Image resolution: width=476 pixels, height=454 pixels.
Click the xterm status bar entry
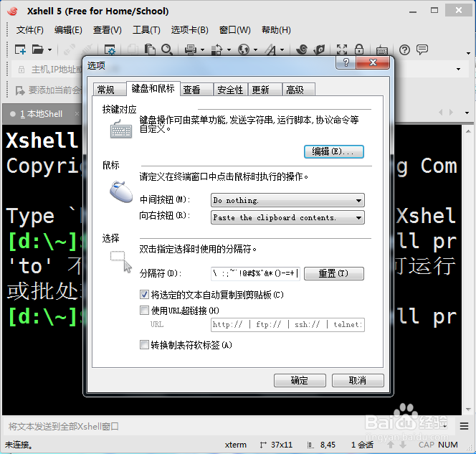point(236,445)
